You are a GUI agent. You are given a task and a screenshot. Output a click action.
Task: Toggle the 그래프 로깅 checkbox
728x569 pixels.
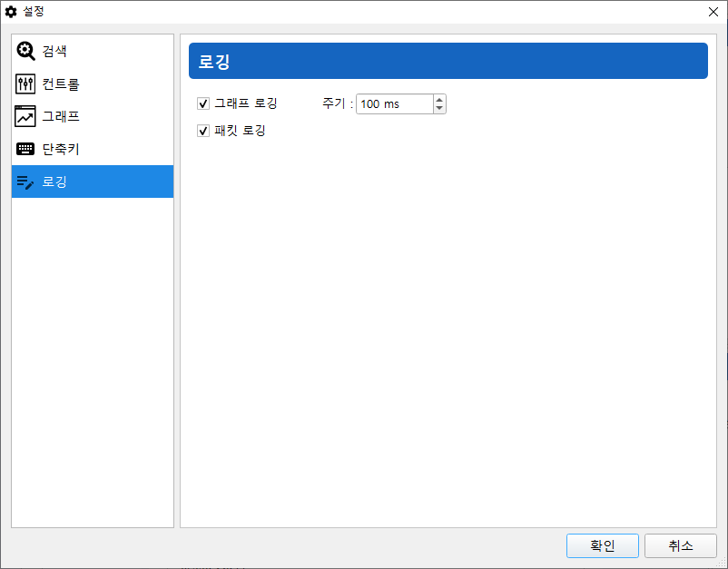pos(203,103)
